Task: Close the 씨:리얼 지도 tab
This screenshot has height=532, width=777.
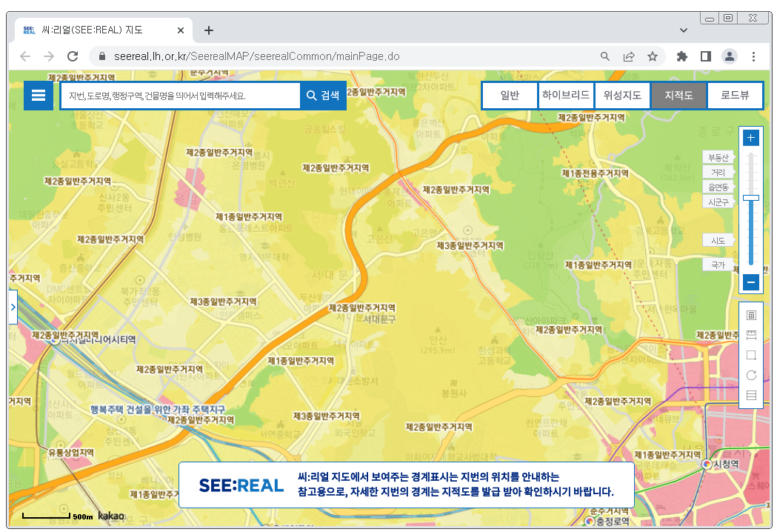Action: coord(181,30)
